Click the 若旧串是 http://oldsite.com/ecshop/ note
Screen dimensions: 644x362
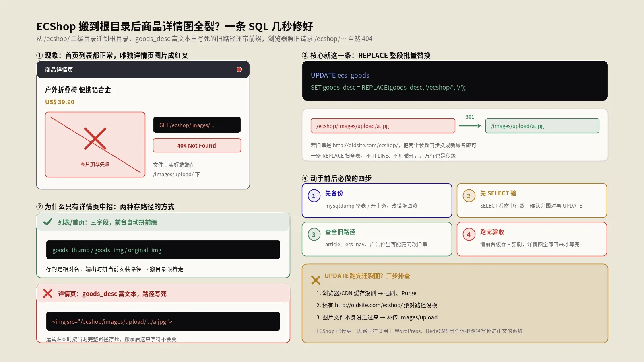click(393, 145)
